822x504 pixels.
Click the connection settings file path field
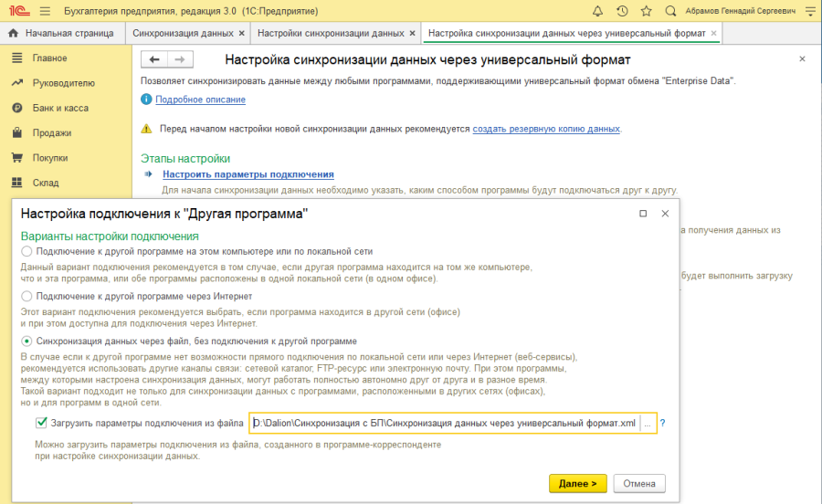pyautogui.click(x=445, y=424)
